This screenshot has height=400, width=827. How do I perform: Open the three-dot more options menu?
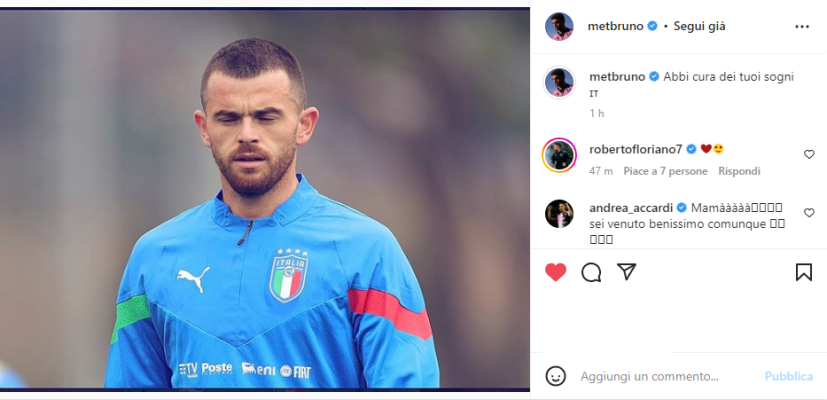click(x=802, y=26)
